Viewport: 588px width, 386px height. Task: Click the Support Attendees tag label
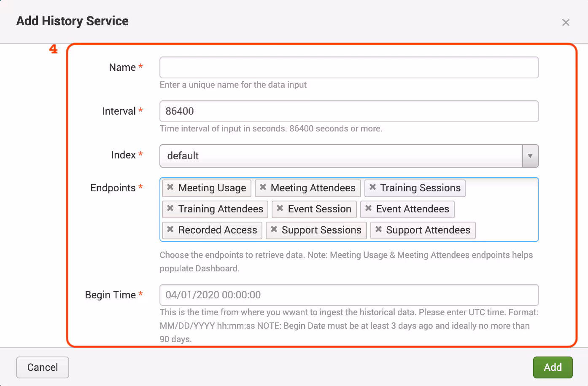[428, 230]
